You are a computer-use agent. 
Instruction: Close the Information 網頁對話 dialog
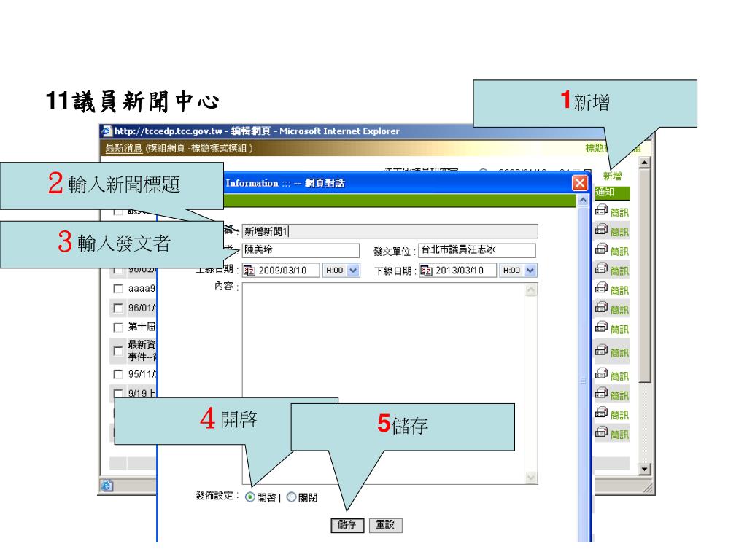coord(579,183)
